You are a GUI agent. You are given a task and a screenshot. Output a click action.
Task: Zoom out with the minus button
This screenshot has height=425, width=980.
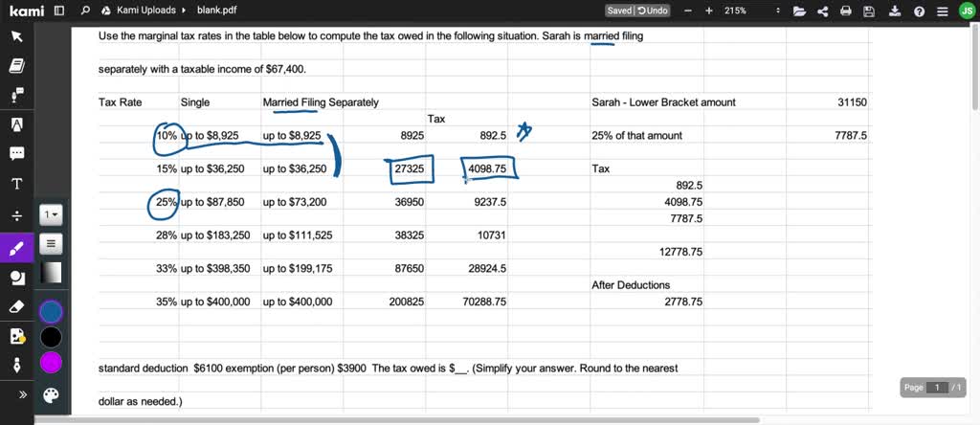point(687,11)
